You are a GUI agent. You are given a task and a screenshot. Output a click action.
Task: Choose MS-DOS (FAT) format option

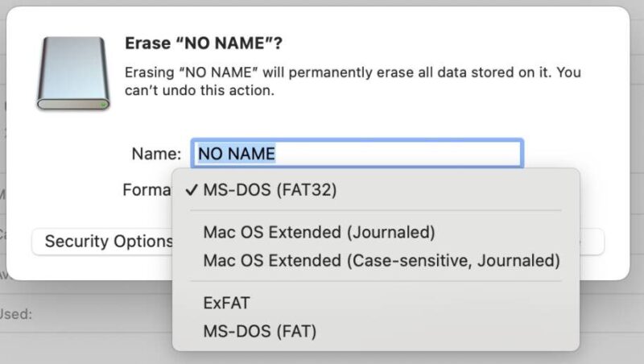(260, 330)
